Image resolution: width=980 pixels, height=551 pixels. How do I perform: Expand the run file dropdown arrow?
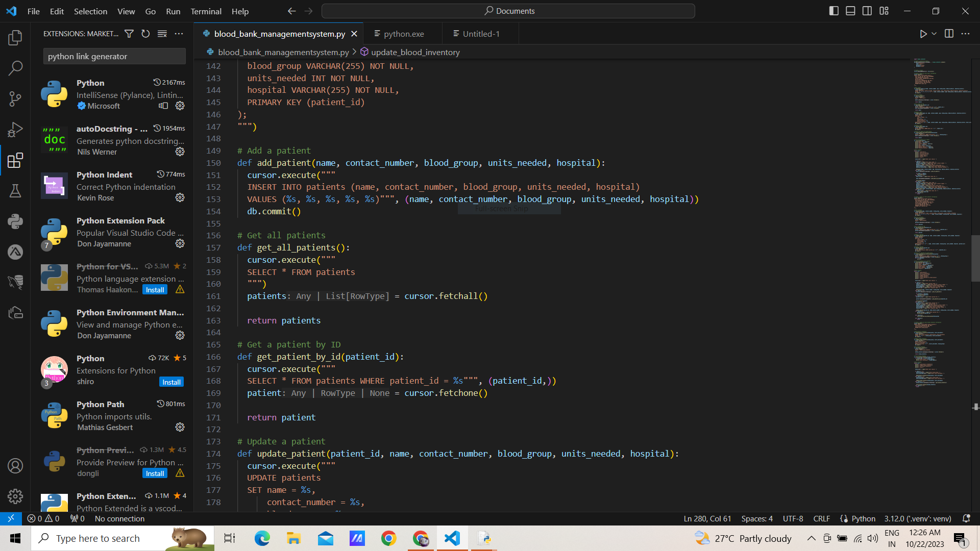[x=934, y=34]
